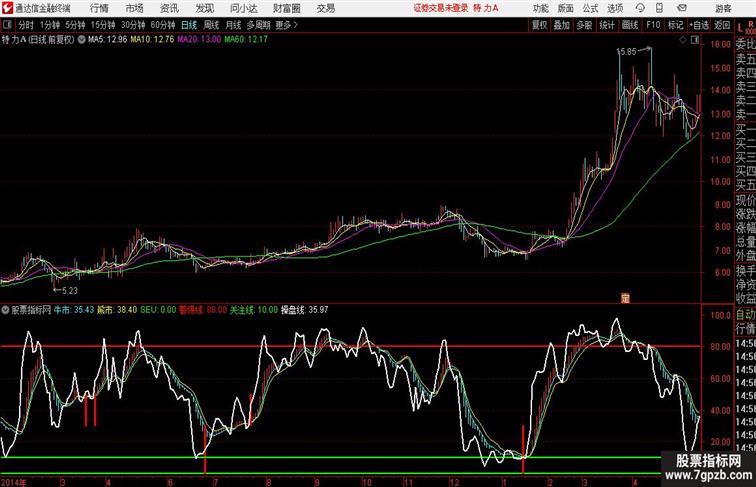Add stock via +自选 button
Screen dimensions: 756x487
699,25
